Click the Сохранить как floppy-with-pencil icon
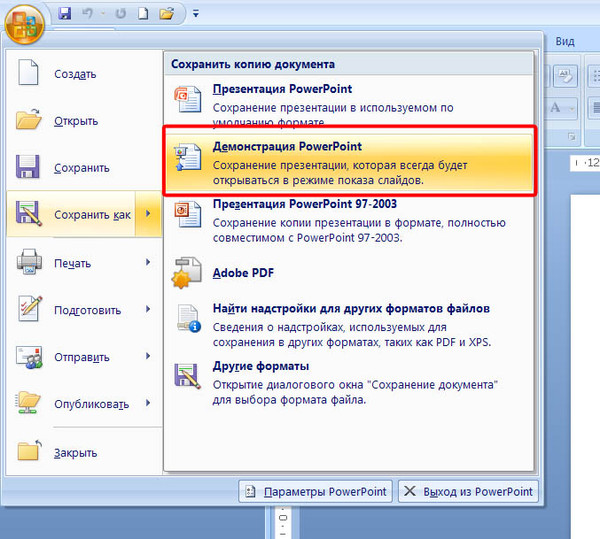This screenshot has height=539, width=600. pos(28,213)
